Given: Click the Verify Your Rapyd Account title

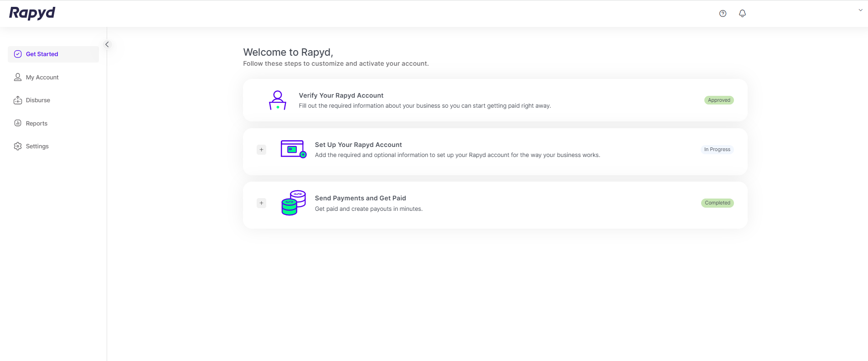Looking at the screenshot, I should point(341,95).
